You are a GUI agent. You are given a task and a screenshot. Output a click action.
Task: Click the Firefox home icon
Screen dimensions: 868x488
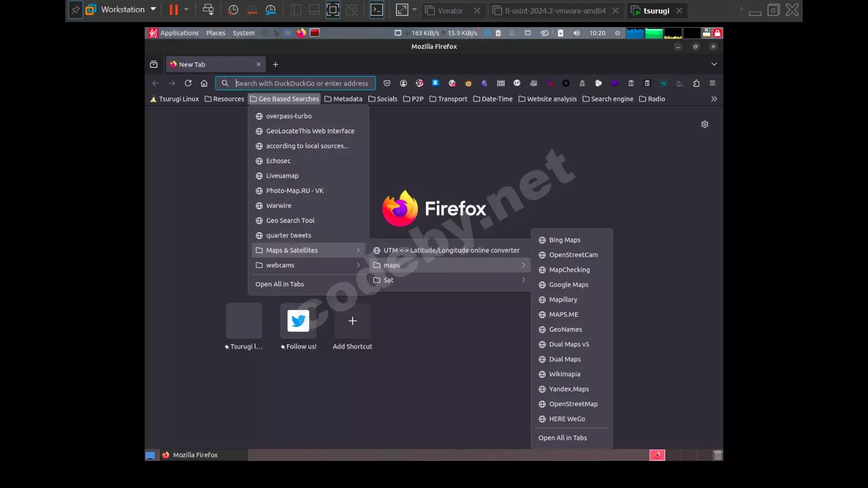(204, 84)
